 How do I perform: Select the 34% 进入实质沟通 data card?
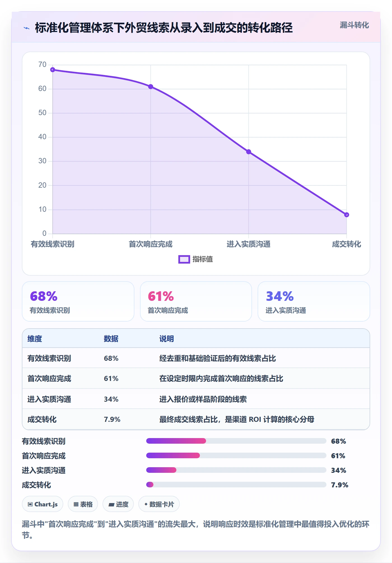coord(314,301)
